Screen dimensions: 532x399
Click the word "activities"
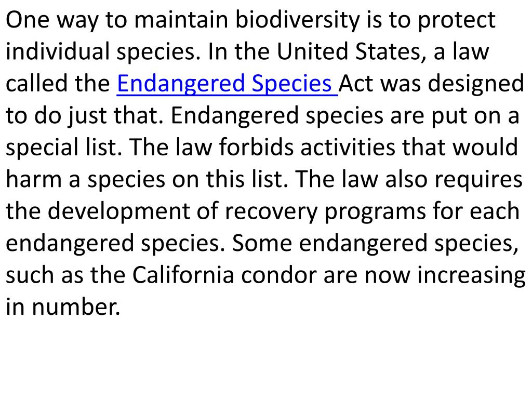pyautogui.click(x=348, y=147)
